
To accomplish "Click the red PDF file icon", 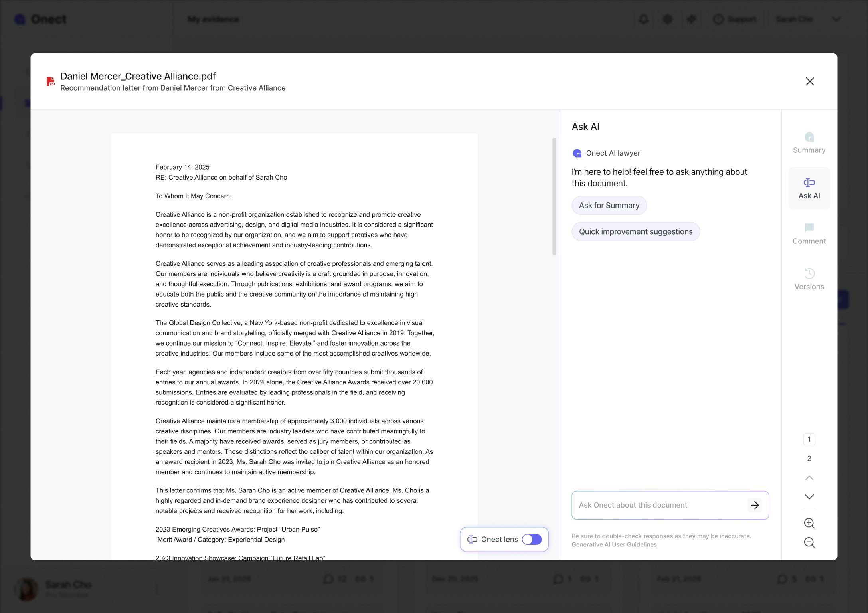I will (51, 81).
